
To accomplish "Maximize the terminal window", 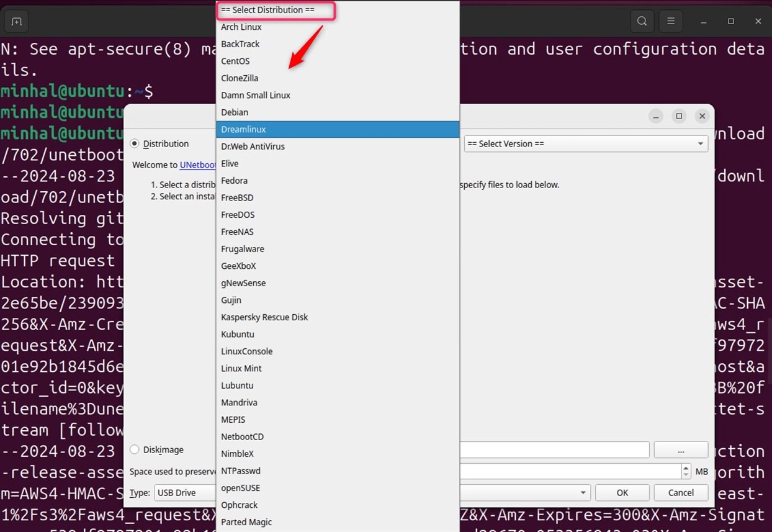I will coord(731,21).
